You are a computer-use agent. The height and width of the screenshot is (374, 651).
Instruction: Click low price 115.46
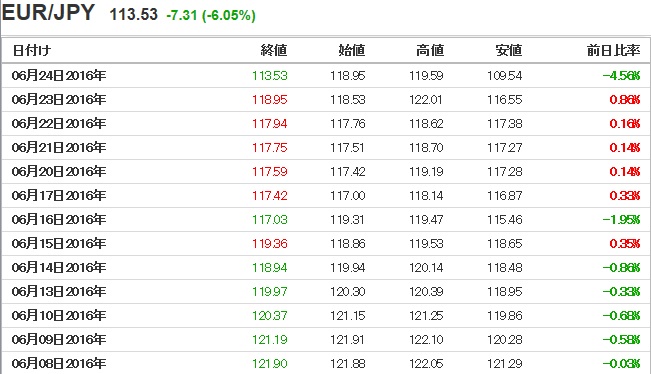point(505,220)
